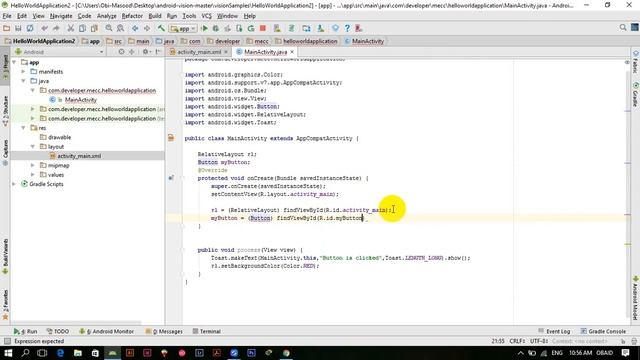The image size is (640, 360).
Task: Open the help question mark icon
Action: (x=347, y=28)
